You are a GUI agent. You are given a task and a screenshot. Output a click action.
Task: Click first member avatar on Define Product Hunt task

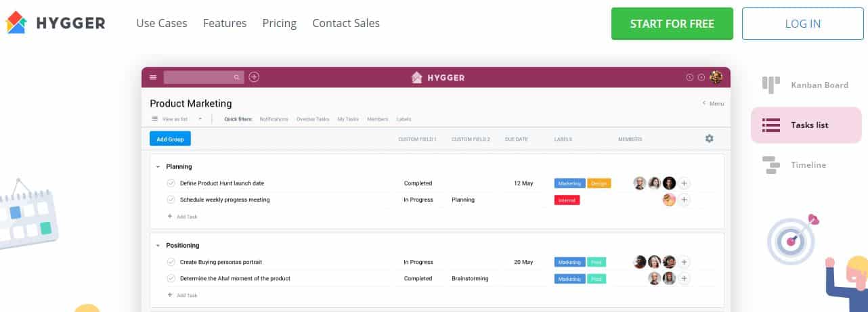click(640, 183)
